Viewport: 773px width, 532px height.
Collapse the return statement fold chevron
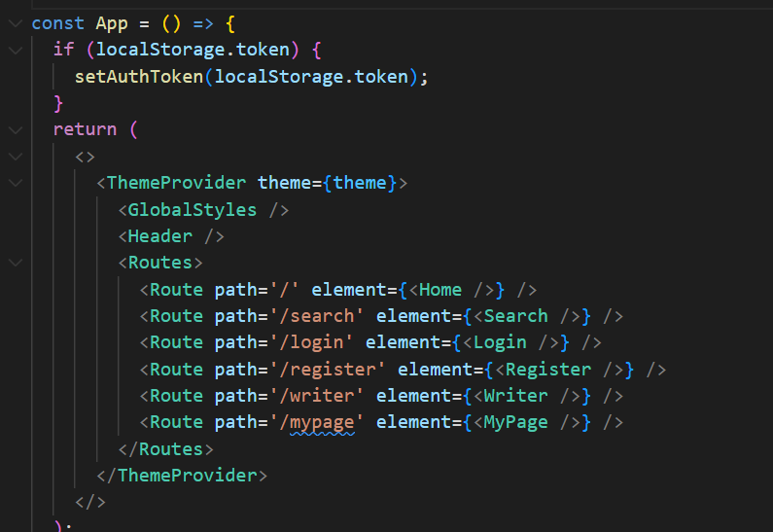pos(16,129)
